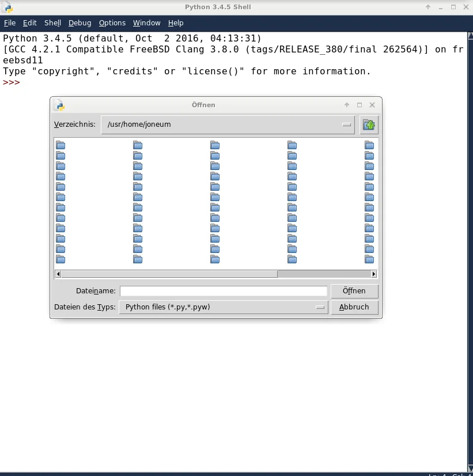
Task: Click the Python icon in the Shell window title bar
Action: [x=7, y=7]
